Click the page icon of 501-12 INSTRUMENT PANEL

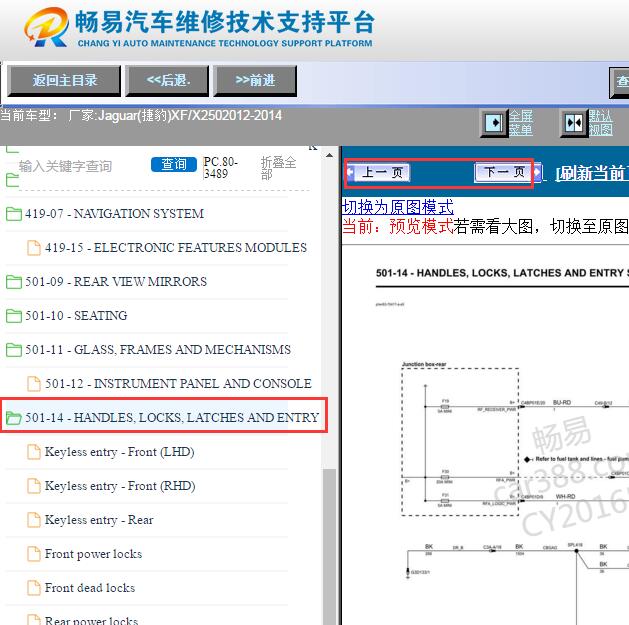34,384
